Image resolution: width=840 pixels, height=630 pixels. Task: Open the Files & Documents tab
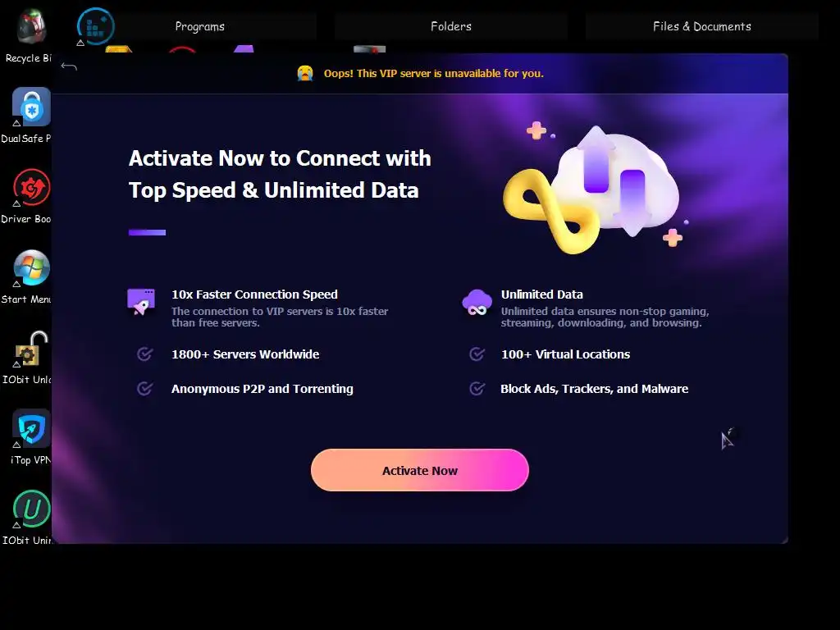pos(702,26)
